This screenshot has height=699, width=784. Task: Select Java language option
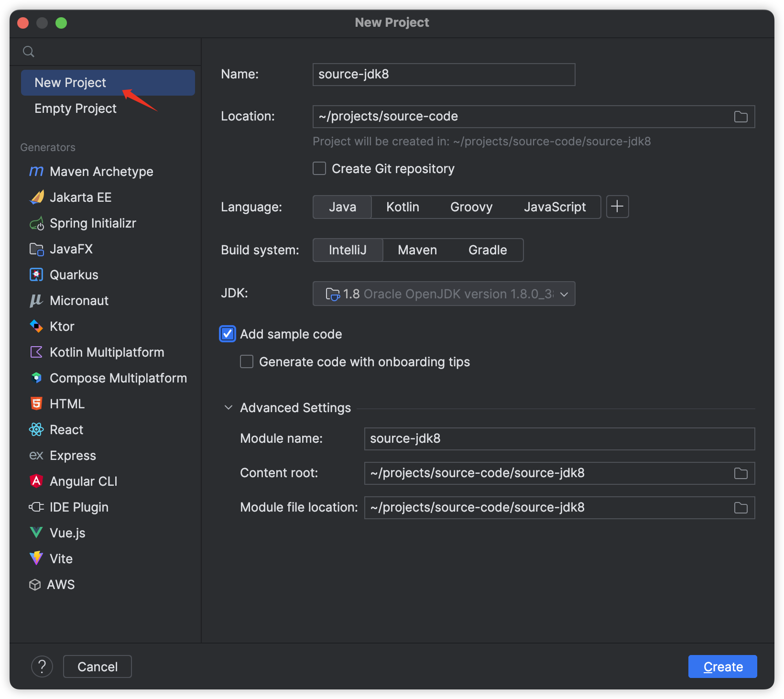click(x=342, y=207)
